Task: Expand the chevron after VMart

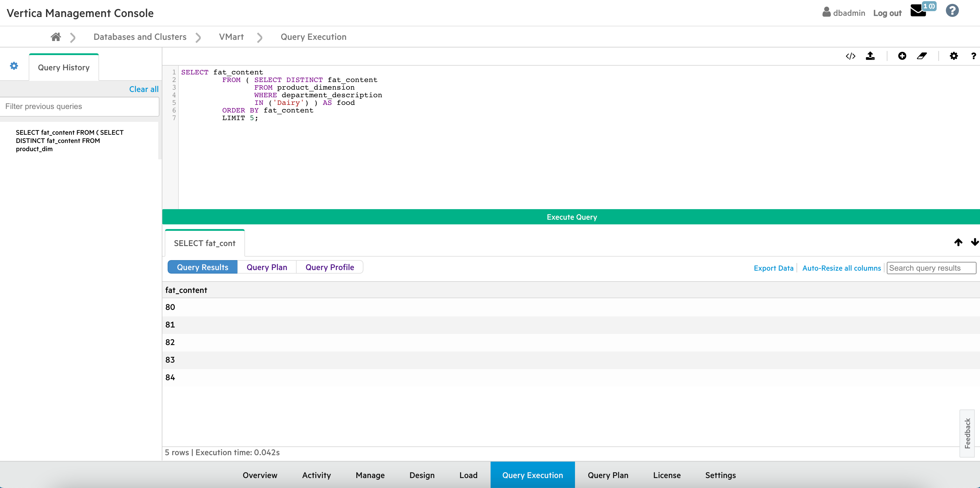Action: (259, 37)
